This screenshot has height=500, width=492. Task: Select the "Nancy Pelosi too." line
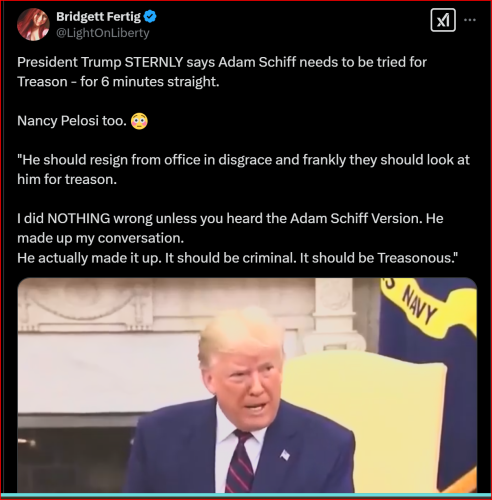[x=72, y=121]
